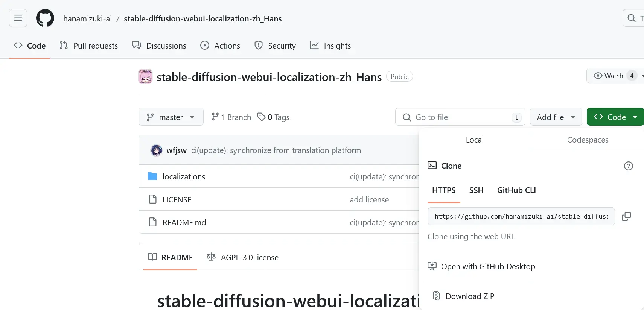The height and width of the screenshot is (310, 644).
Task: Click the README book icon
Action: pos(152,257)
